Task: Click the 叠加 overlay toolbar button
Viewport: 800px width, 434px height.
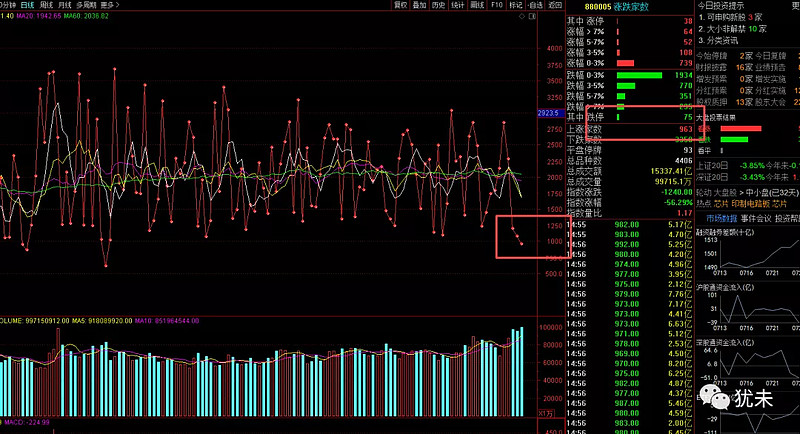Action: 419,5
